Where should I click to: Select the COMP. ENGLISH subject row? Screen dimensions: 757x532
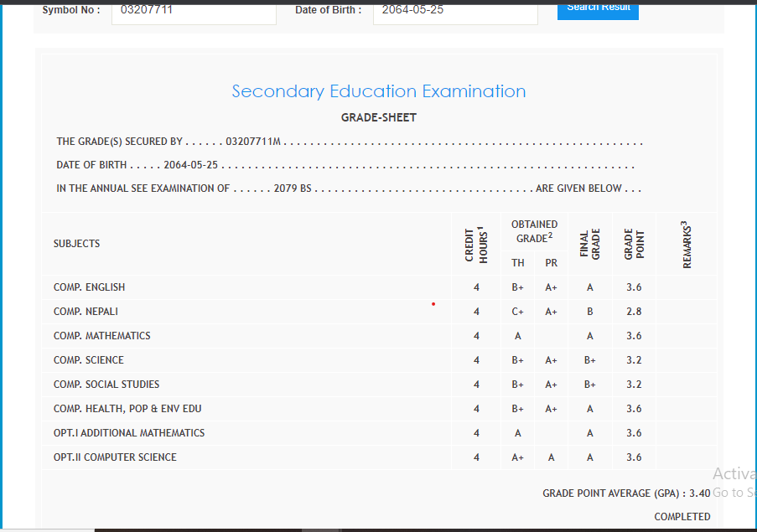pyautogui.click(x=89, y=287)
